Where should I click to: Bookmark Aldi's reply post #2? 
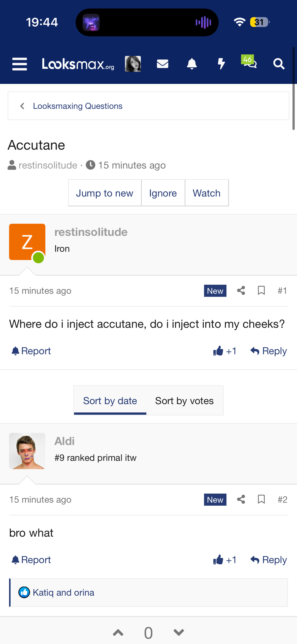pos(261,499)
